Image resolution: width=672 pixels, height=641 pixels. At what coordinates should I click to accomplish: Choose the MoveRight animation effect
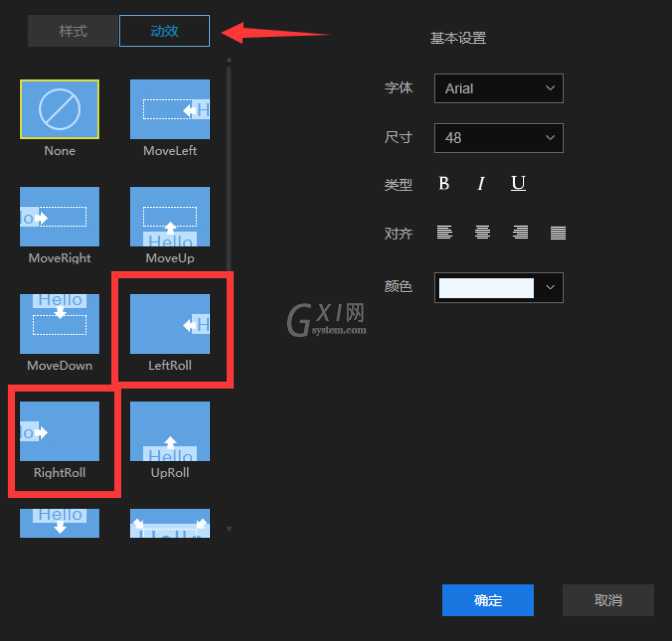tap(60, 216)
